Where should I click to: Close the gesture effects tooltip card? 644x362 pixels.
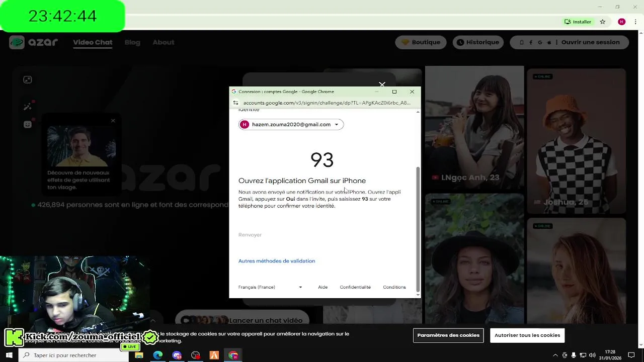pyautogui.click(x=113, y=121)
